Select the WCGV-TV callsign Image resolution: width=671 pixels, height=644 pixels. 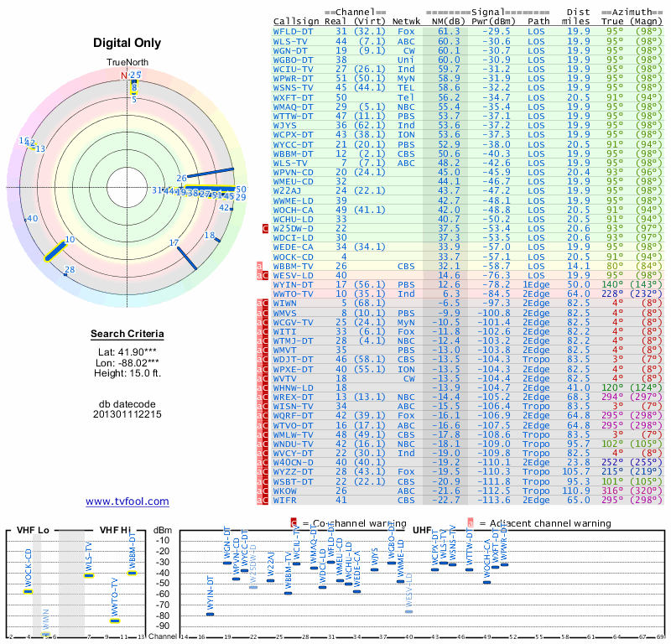click(x=293, y=322)
